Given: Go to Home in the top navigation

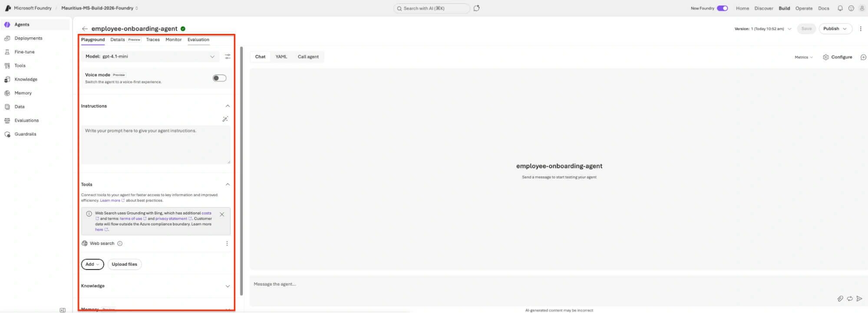Looking at the screenshot, I should coord(743,8).
